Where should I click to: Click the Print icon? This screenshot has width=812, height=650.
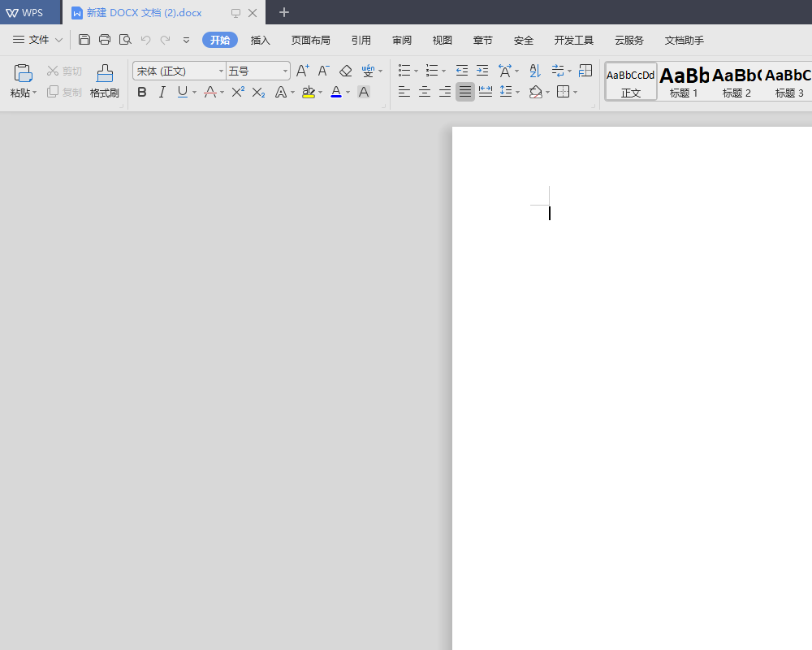coord(105,40)
